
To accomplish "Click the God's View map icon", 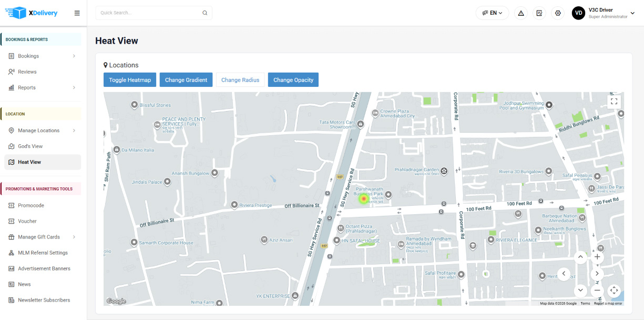I will pyautogui.click(x=12, y=146).
